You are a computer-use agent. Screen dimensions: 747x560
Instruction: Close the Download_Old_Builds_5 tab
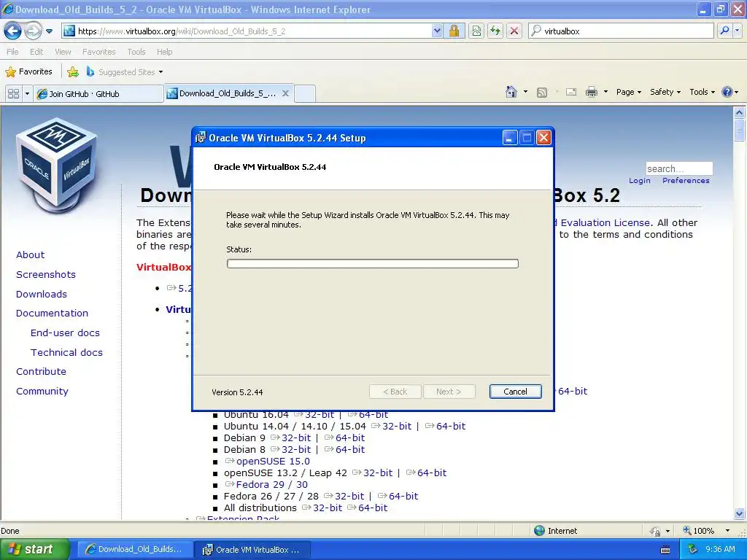coord(285,93)
